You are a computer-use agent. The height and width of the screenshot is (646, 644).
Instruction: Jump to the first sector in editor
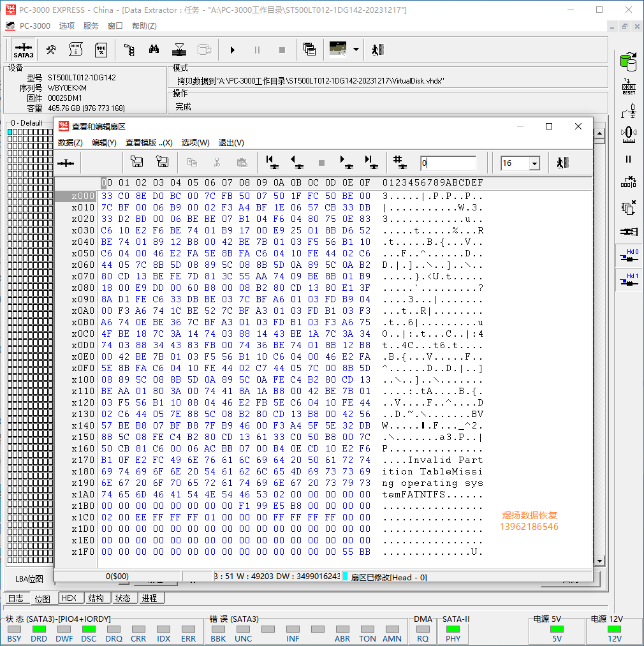(x=271, y=163)
